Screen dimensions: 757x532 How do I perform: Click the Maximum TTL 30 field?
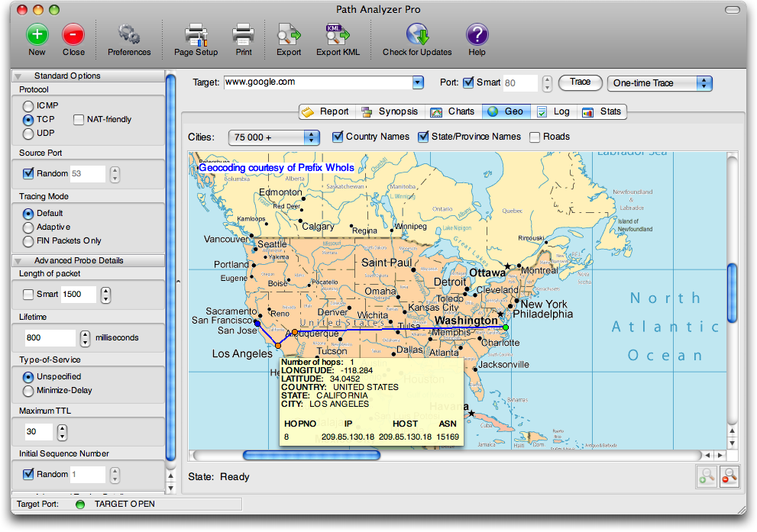(x=39, y=432)
